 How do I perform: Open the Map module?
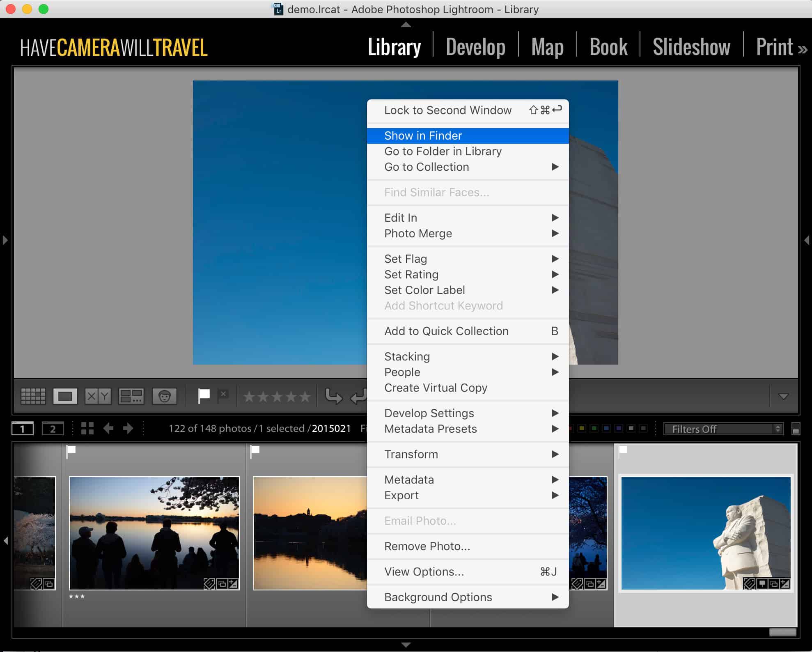click(547, 47)
